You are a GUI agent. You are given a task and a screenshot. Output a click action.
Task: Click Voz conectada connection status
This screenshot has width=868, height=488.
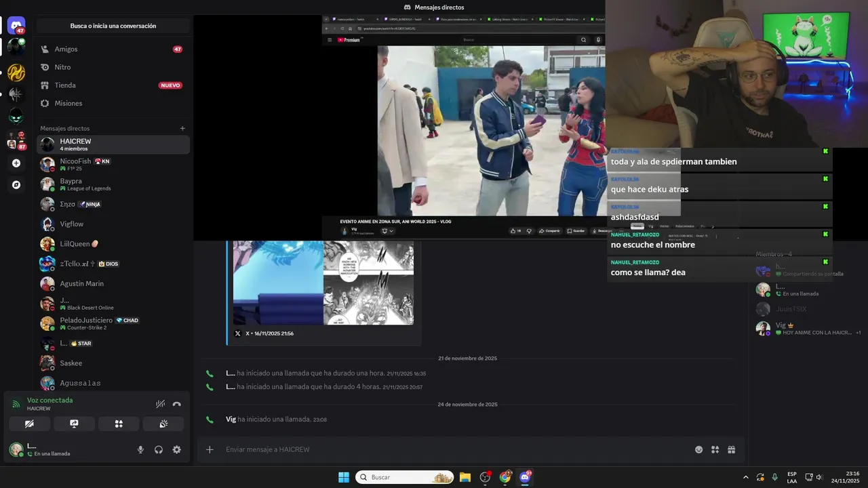click(50, 400)
